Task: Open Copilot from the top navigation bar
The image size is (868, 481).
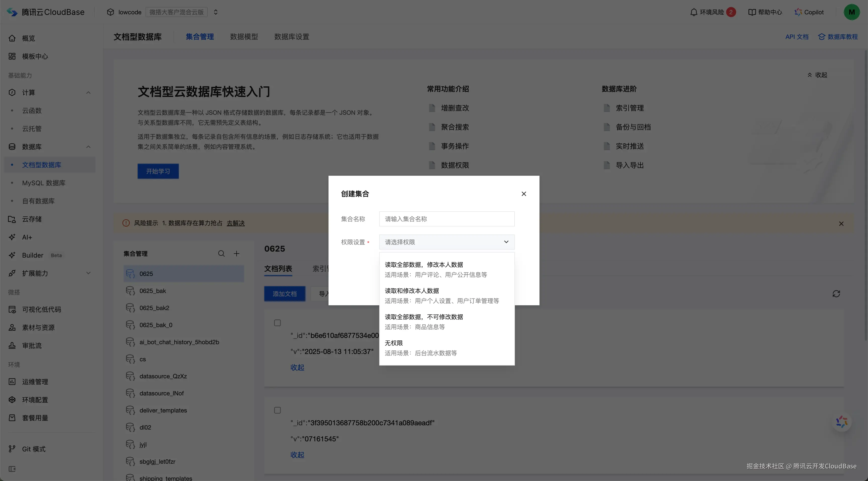Action: click(809, 12)
